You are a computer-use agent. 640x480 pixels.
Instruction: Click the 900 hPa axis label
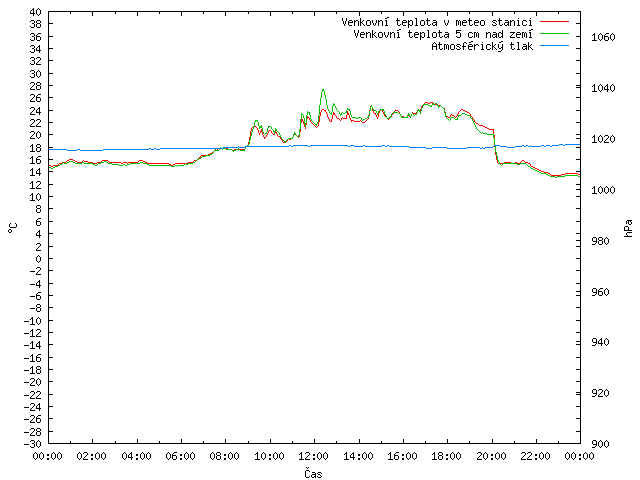(600, 444)
